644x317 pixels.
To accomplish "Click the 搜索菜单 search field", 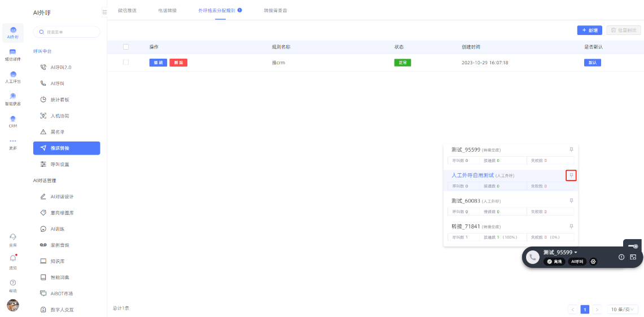I will click(x=67, y=32).
